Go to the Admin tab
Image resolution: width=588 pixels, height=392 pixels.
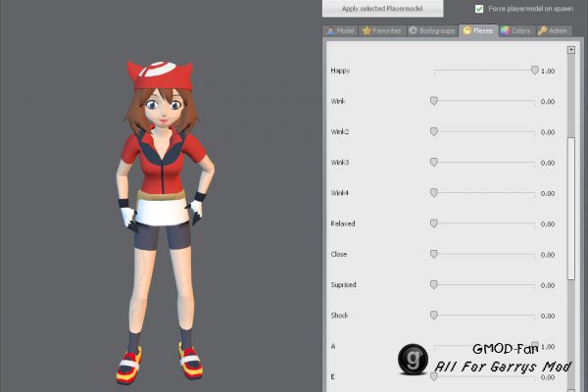pyautogui.click(x=553, y=30)
